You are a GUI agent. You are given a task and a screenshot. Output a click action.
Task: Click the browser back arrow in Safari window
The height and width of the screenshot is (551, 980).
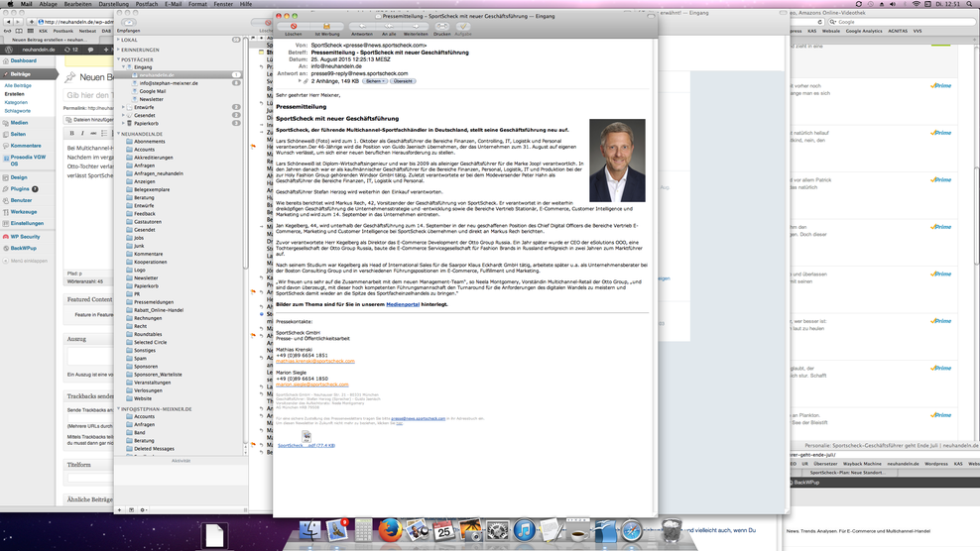(8, 21)
